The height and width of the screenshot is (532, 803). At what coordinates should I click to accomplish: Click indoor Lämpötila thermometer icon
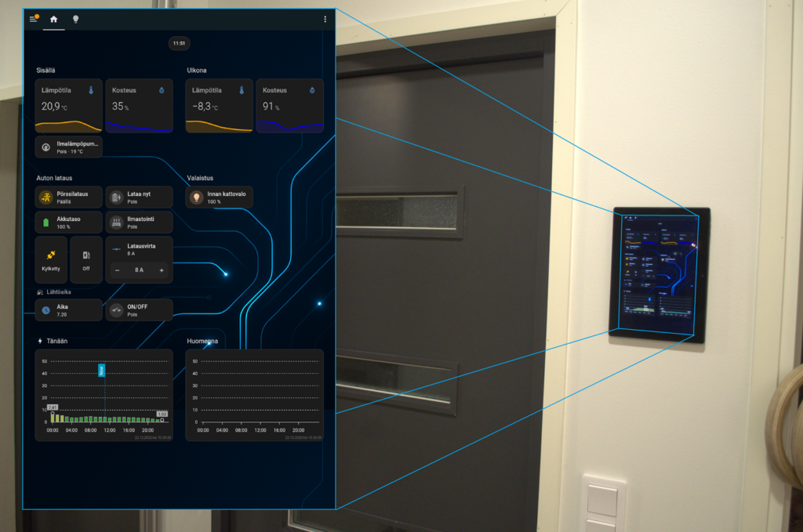(91, 90)
